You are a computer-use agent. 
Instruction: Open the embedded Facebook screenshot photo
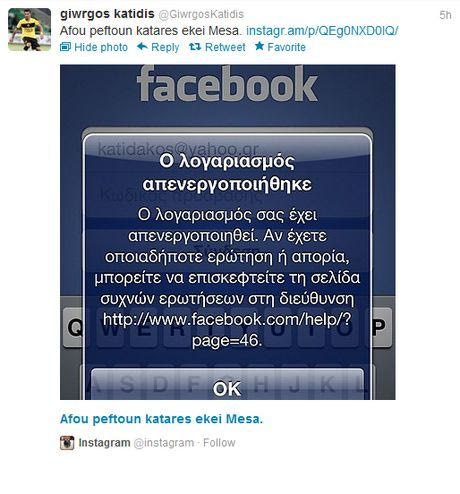click(x=228, y=232)
